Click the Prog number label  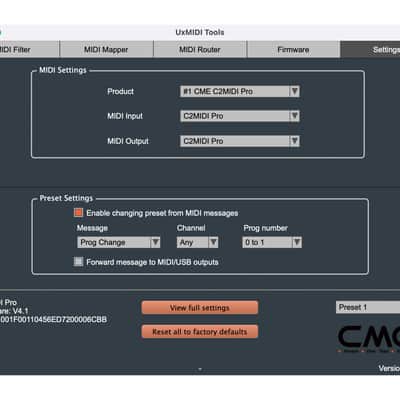(x=265, y=228)
